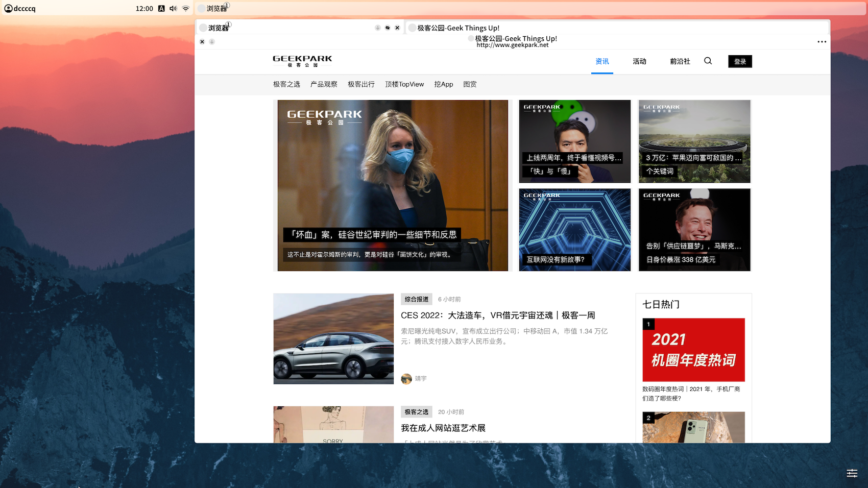The height and width of the screenshot is (488, 868).
Task: Click author 靖宇's avatar
Action: [x=406, y=379]
